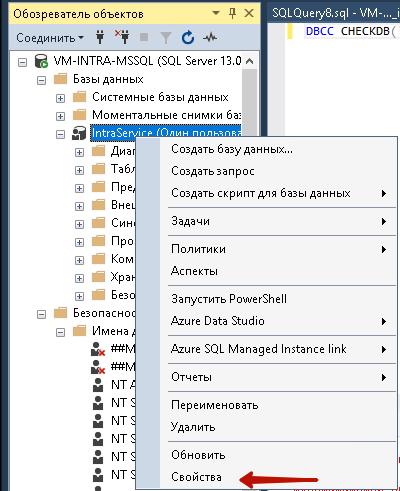Image resolution: width=400 pixels, height=491 pixels.
Task: Expand Моментальные снимки node
Action: tap(60, 116)
